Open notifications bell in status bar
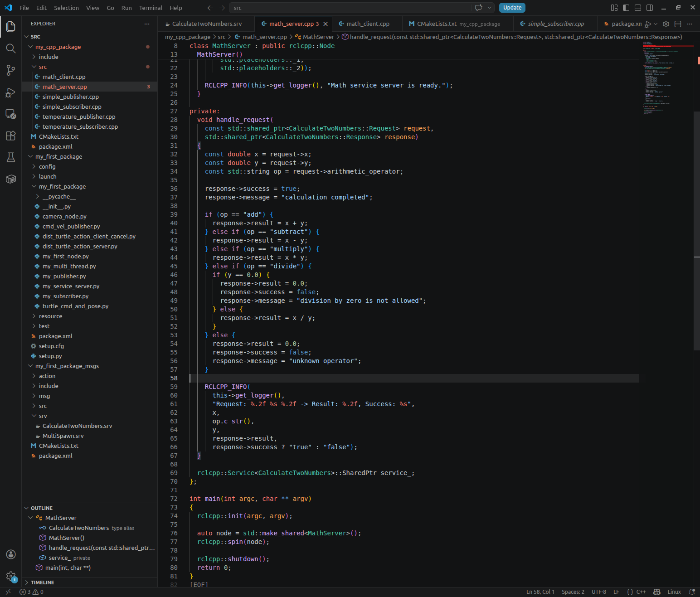Viewport: 700px width, 597px height. pos(692,592)
